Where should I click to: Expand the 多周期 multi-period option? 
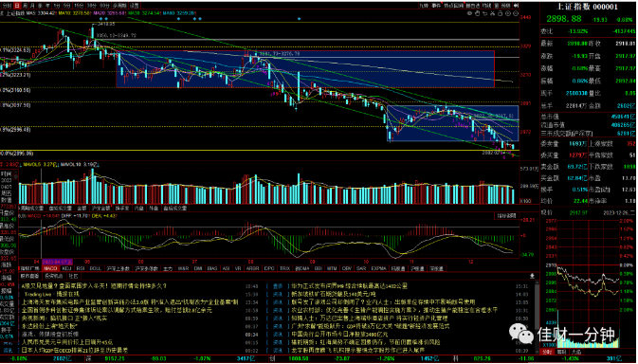pos(118,6)
